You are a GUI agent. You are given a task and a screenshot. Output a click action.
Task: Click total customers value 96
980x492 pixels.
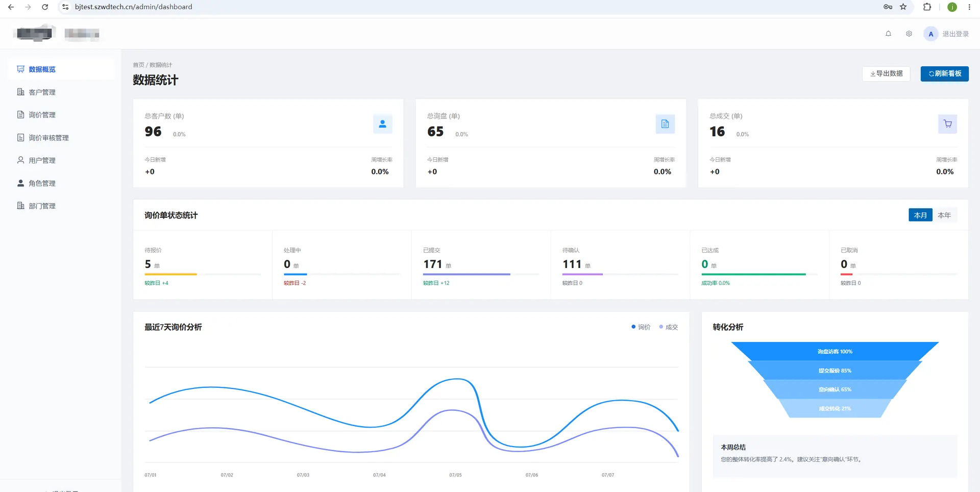[153, 131]
